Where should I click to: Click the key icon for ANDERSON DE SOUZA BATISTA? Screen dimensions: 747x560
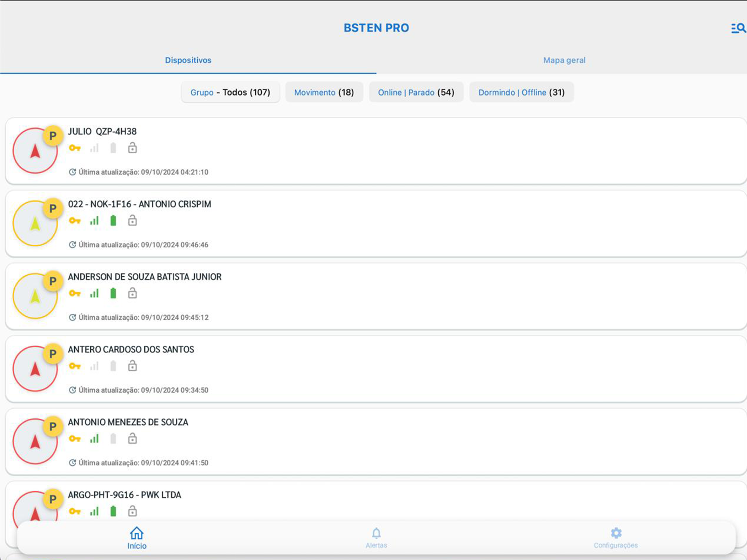(75, 293)
